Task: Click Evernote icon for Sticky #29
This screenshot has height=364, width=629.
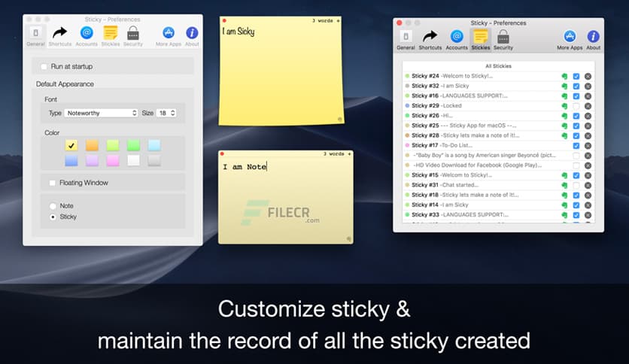Action: click(564, 106)
